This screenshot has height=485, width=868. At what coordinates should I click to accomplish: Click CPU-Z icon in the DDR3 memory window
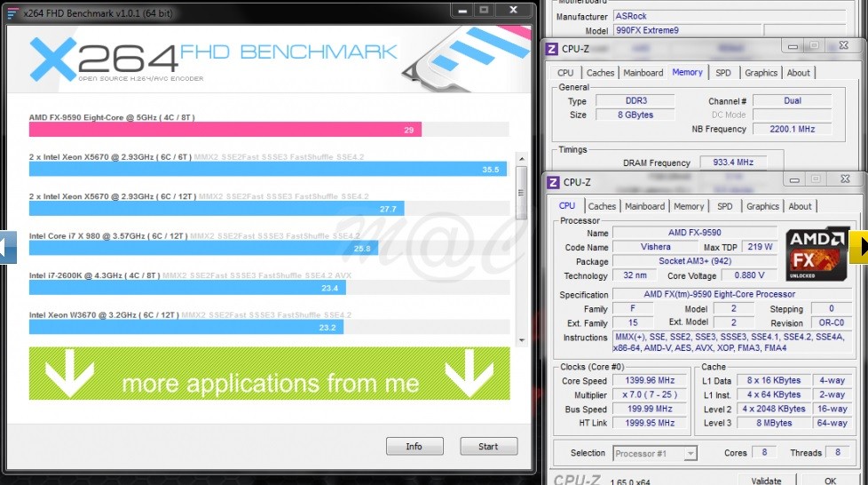click(551, 49)
